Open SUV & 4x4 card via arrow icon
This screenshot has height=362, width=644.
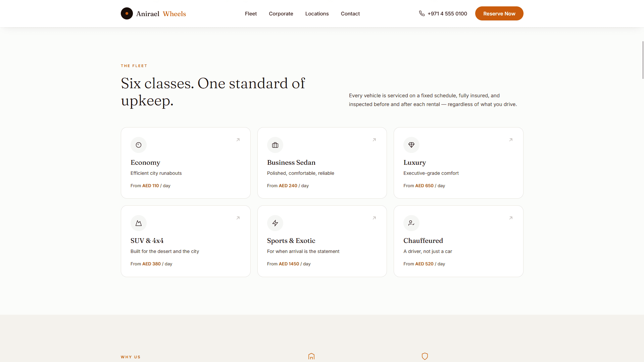238,218
